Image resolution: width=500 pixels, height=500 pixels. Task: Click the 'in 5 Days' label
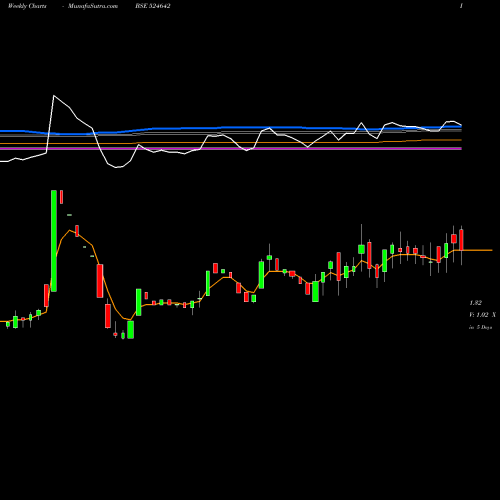(x=481, y=327)
